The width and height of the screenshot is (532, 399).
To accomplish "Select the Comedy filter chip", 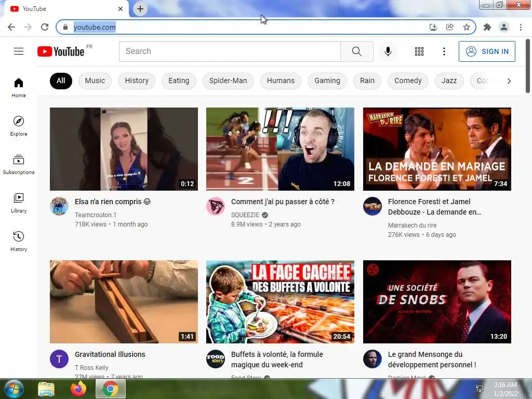I will pyautogui.click(x=408, y=81).
